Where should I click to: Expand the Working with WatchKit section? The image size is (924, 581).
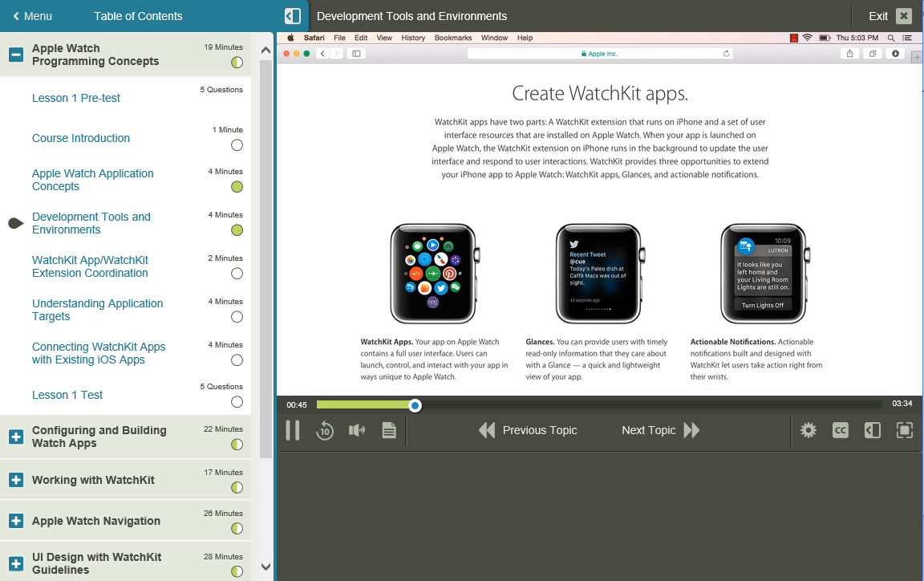tap(15, 479)
